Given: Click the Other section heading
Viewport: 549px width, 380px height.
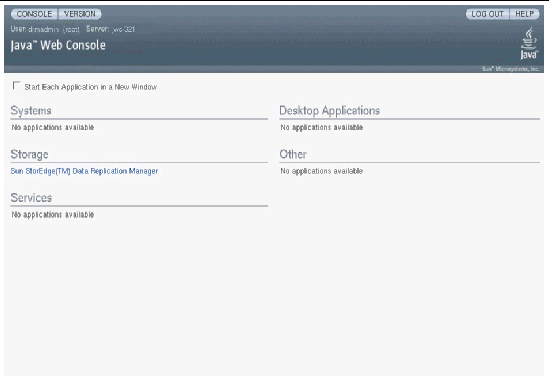Looking at the screenshot, I should [x=293, y=154].
